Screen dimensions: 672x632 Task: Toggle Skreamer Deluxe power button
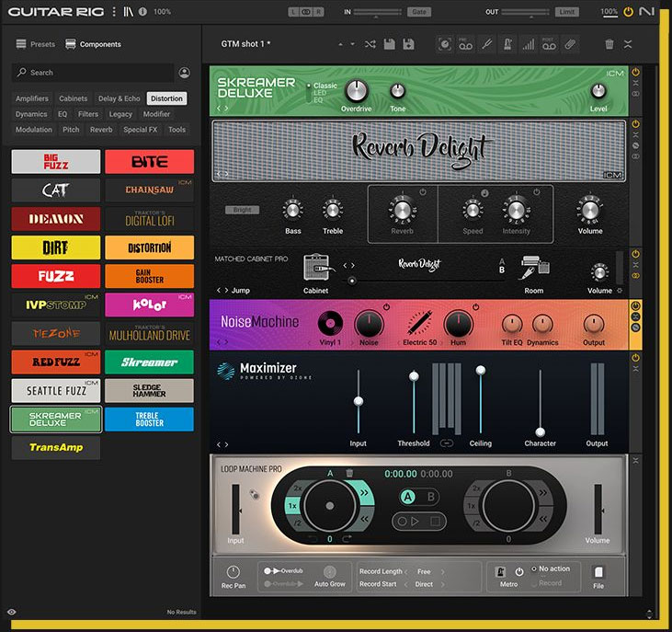pyautogui.click(x=635, y=72)
